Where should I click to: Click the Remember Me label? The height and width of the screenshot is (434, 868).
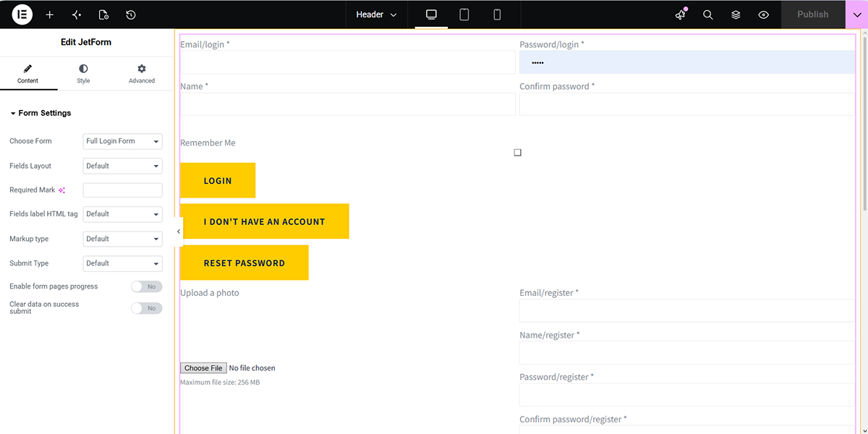click(x=208, y=143)
